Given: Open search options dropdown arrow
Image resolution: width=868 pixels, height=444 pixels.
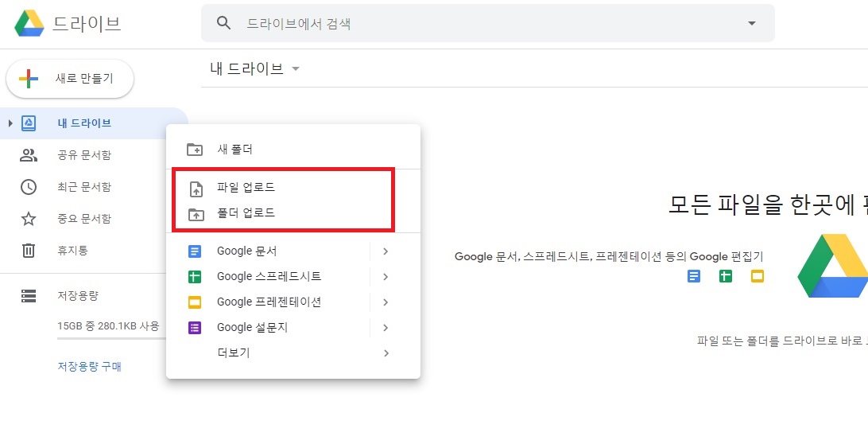Looking at the screenshot, I should coord(751,23).
